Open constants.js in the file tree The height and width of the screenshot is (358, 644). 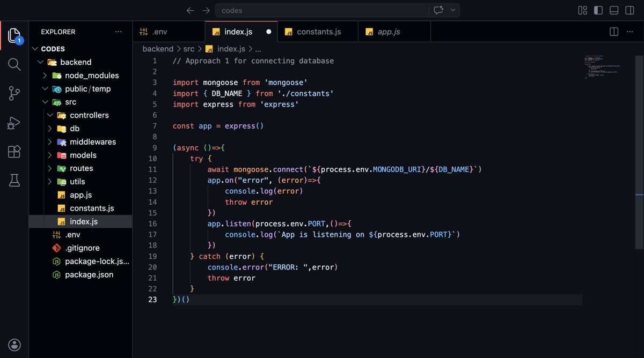(80, 208)
